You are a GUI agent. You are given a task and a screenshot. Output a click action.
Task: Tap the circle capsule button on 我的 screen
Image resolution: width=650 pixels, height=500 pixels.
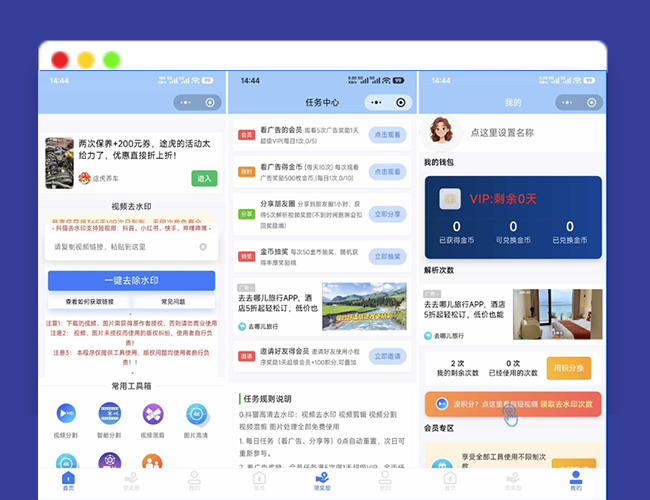592,102
